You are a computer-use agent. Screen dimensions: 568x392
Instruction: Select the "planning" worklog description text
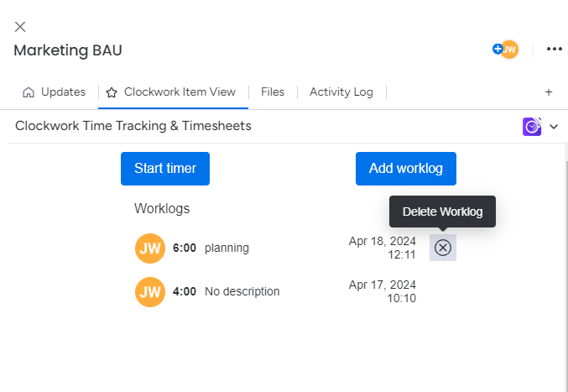pos(227,248)
